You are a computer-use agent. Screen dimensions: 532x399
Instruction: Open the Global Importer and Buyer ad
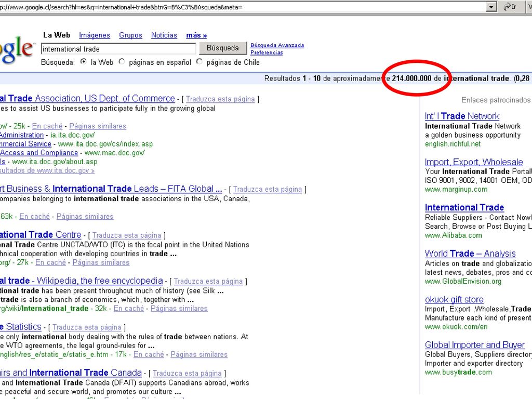pyautogui.click(x=475, y=345)
